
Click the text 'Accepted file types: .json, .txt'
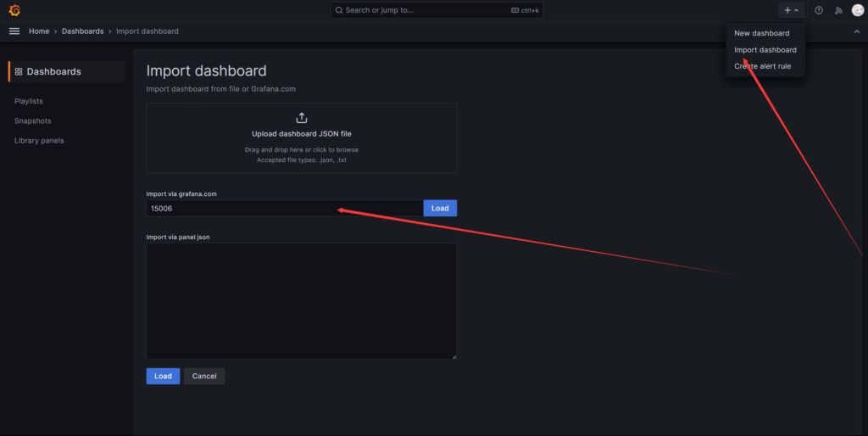click(x=302, y=160)
